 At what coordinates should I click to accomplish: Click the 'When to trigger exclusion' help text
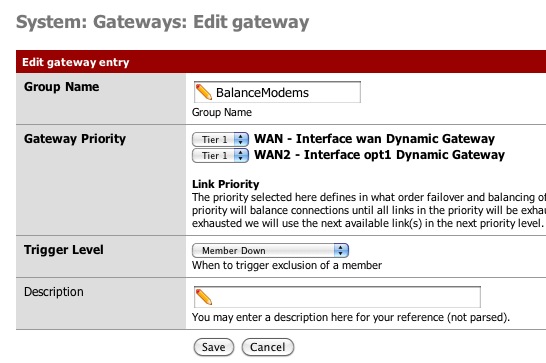[287, 265]
